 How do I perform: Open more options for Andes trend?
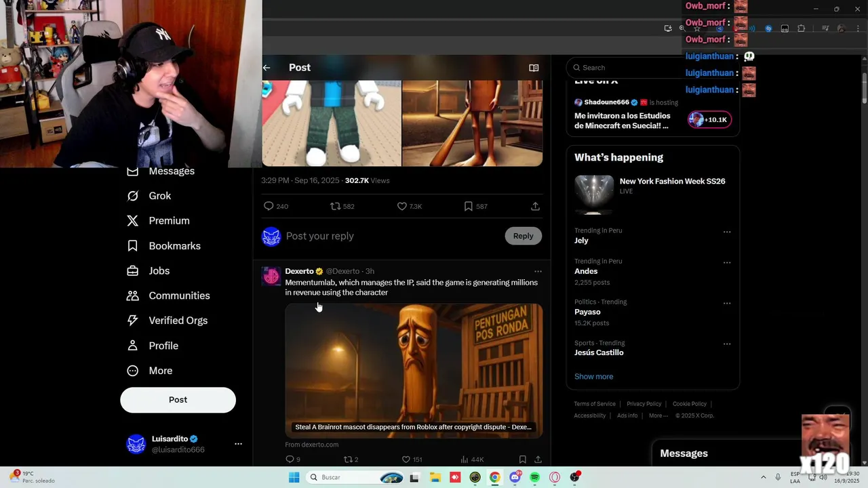[x=727, y=262]
